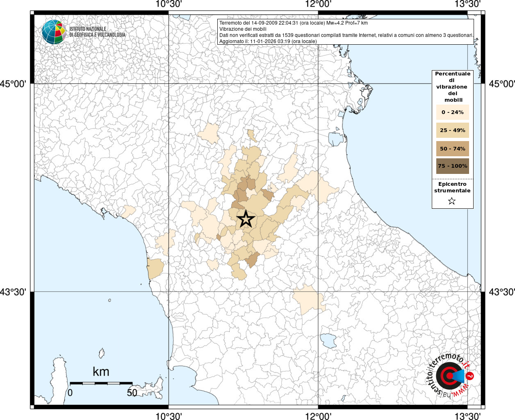
Task: Click the 'Terremoto del 14-09-2009' title line
Action: tap(294, 23)
